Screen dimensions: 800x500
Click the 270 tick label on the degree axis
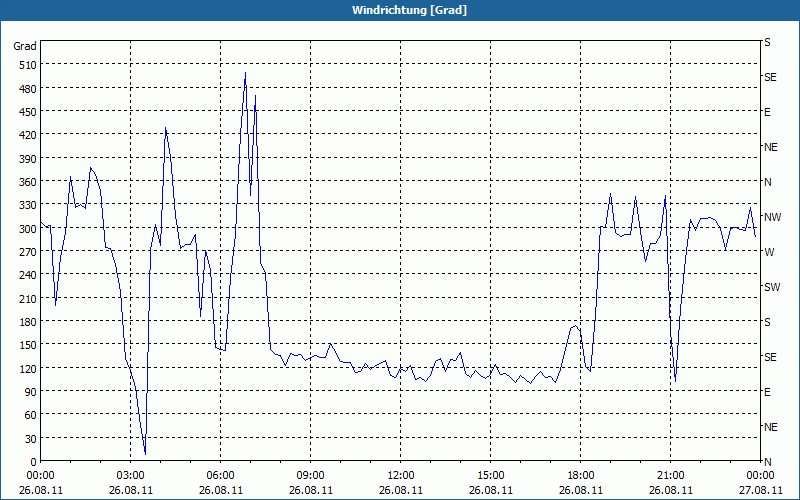coord(28,252)
